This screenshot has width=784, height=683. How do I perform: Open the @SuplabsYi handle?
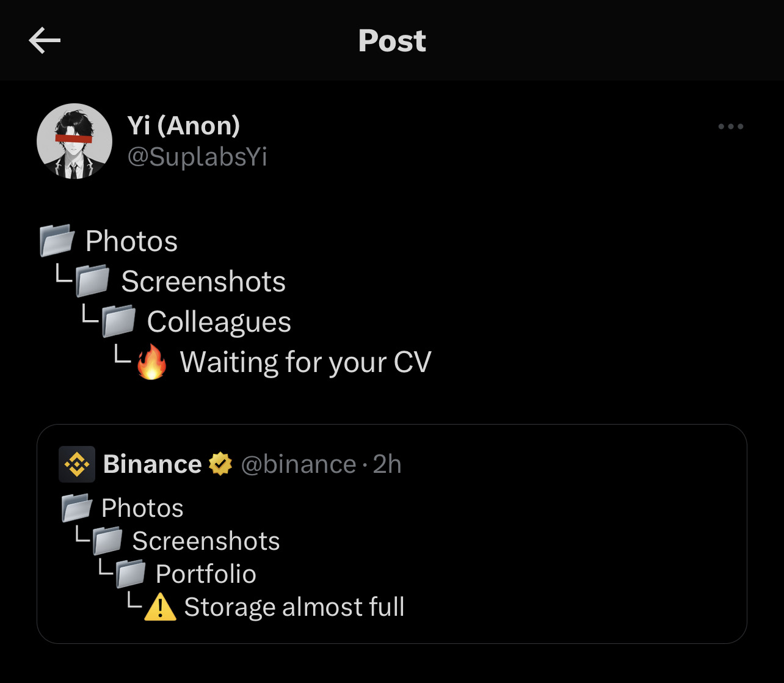pyautogui.click(x=197, y=157)
